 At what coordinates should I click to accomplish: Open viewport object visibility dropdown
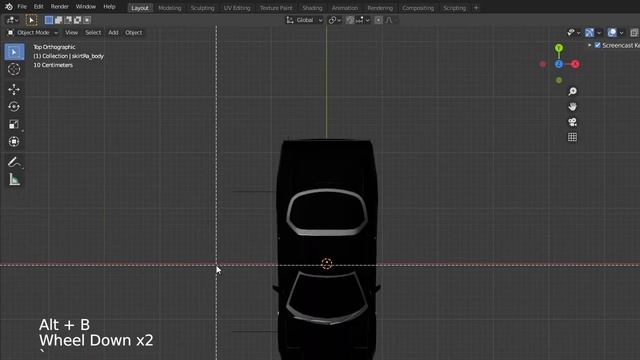[573, 33]
